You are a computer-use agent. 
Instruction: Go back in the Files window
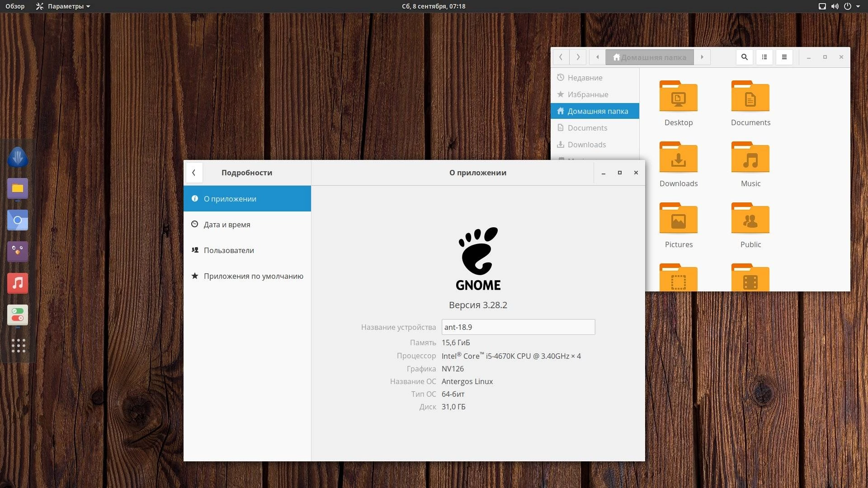point(561,57)
